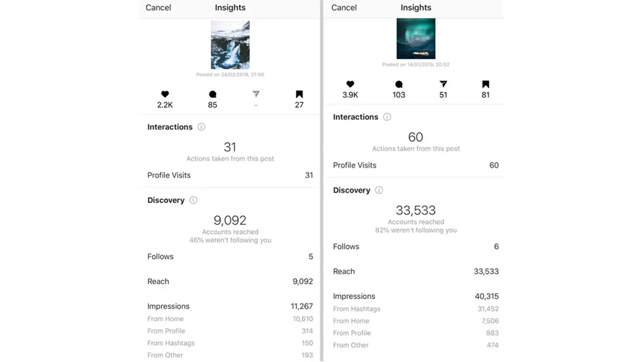
Task: Select the Profile Visits row showing 31
Action: 230,175
